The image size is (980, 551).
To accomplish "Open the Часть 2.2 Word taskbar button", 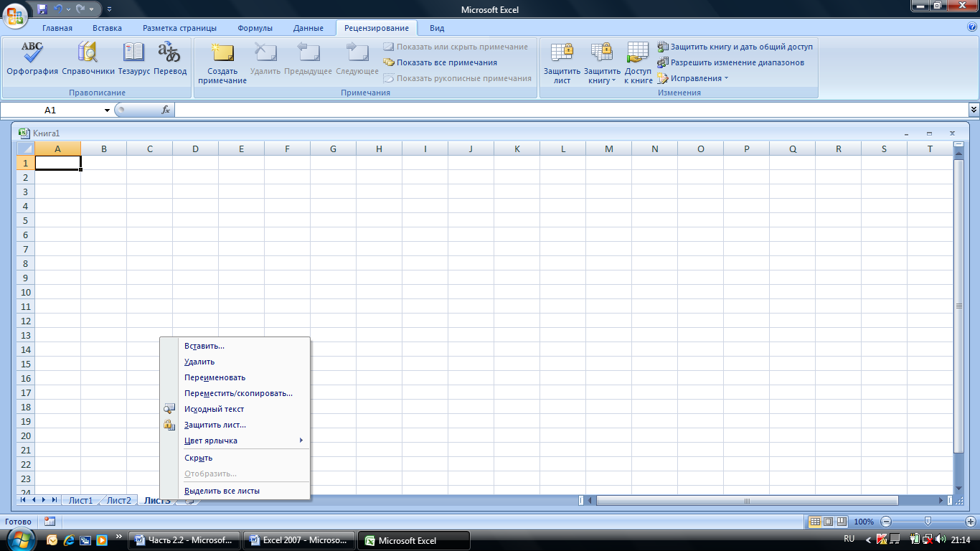I will click(x=184, y=540).
